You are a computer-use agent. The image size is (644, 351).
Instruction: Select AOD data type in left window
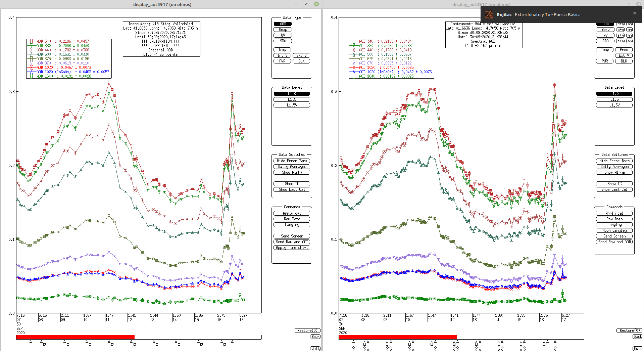pyautogui.click(x=283, y=24)
